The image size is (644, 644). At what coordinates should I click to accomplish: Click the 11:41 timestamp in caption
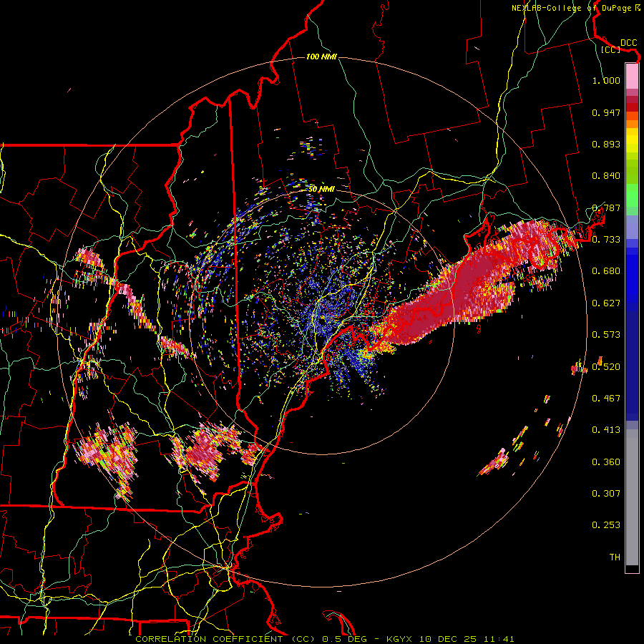point(498,639)
